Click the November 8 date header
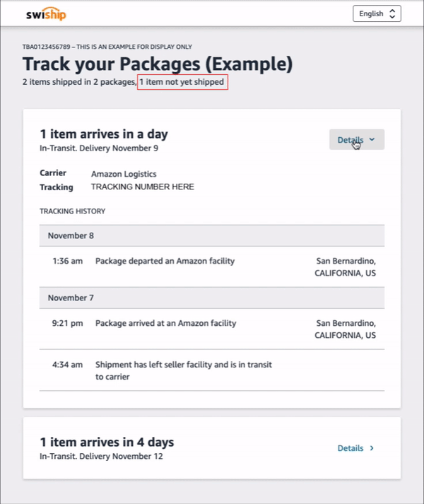424x504 pixels. pos(71,235)
